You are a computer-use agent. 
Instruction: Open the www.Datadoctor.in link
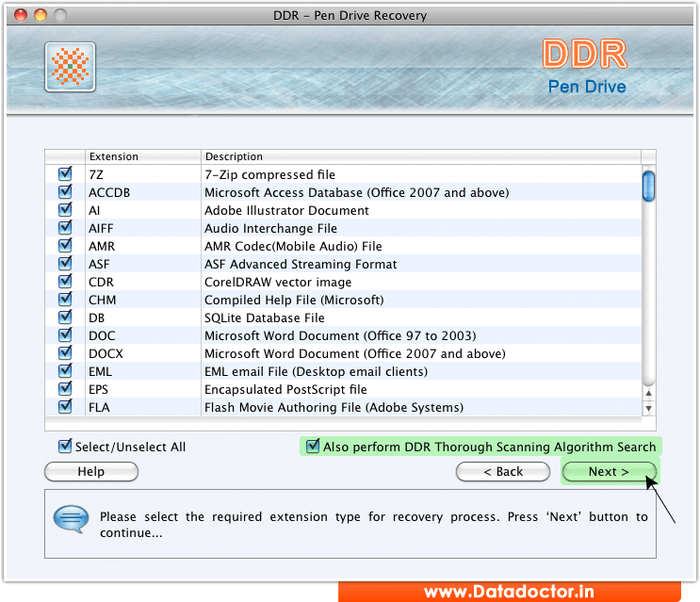tap(510, 592)
